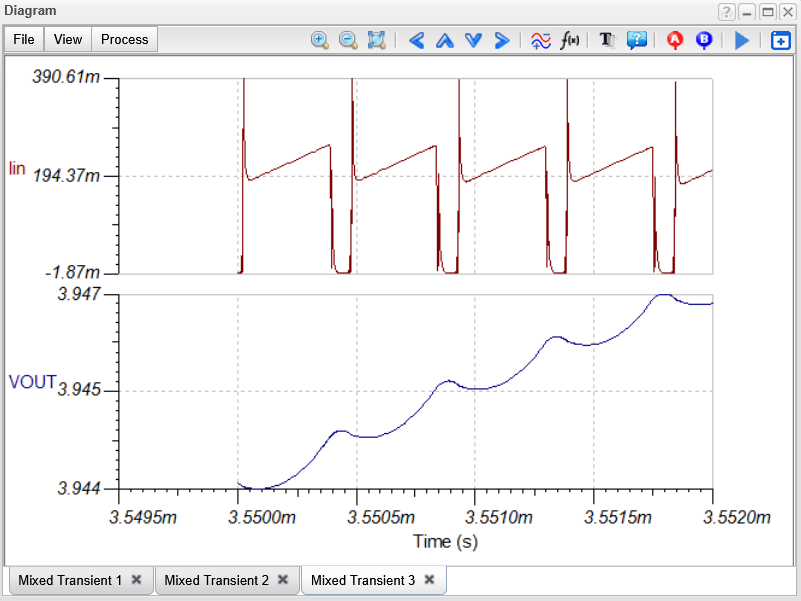This screenshot has width=801, height=601.
Task: Switch to Mixed Transient 1 tab
Action: click(70, 580)
